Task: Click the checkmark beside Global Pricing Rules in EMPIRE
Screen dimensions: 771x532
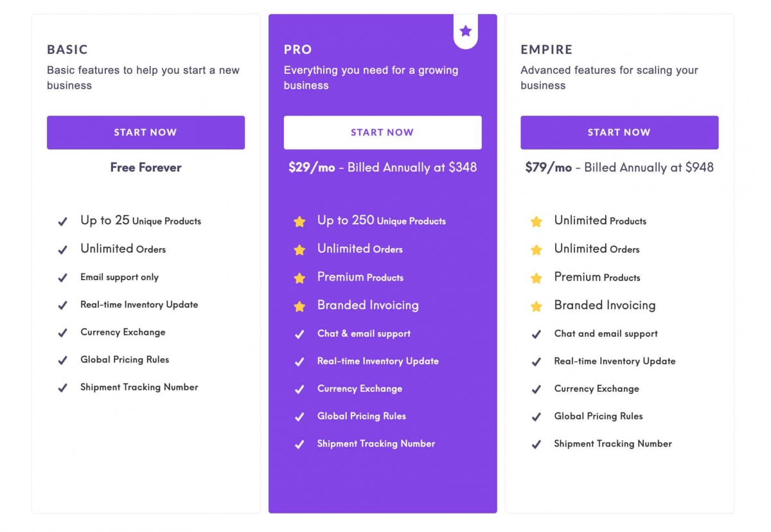Action: click(x=536, y=416)
